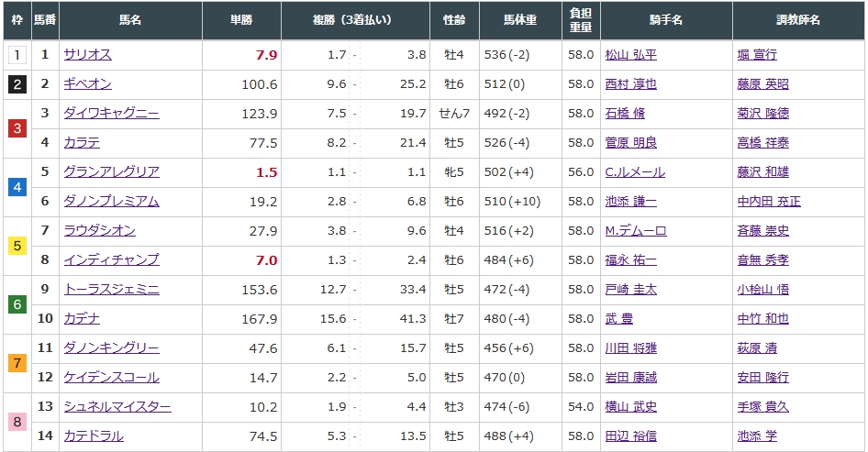Click the blue frame 4 badge

17,187
